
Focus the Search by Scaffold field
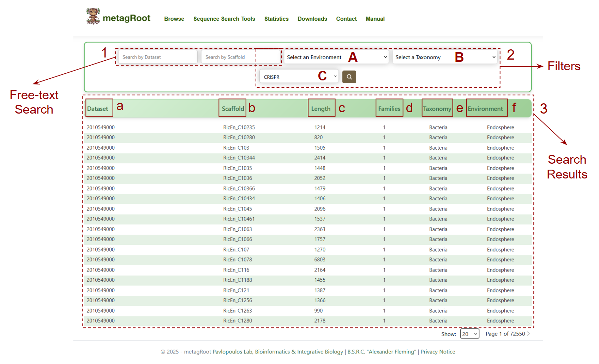(241, 57)
